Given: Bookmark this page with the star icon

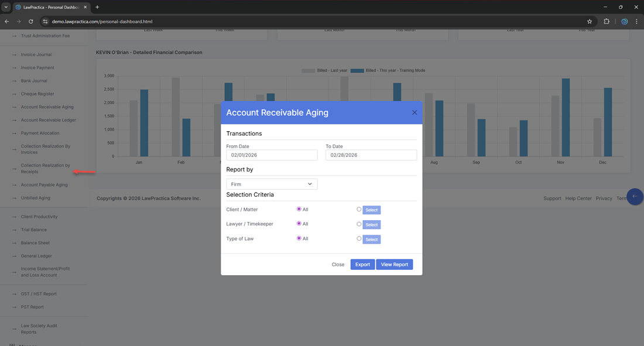Looking at the screenshot, I should pyautogui.click(x=590, y=22).
